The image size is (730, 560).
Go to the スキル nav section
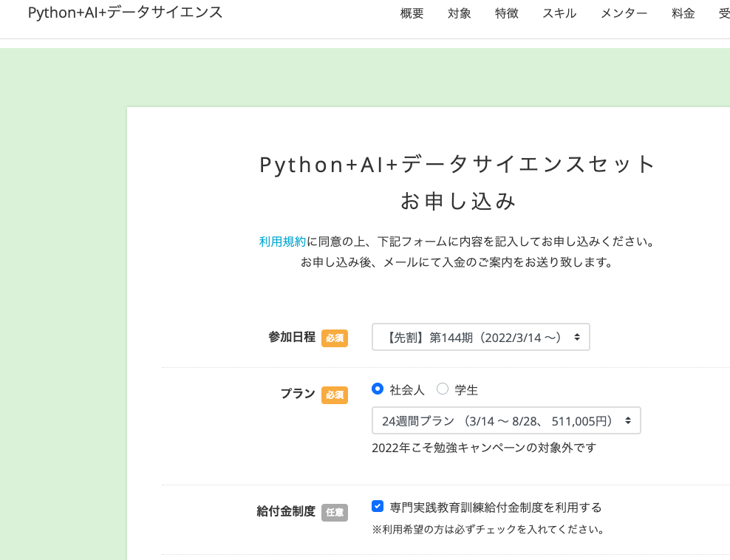tap(559, 13)
